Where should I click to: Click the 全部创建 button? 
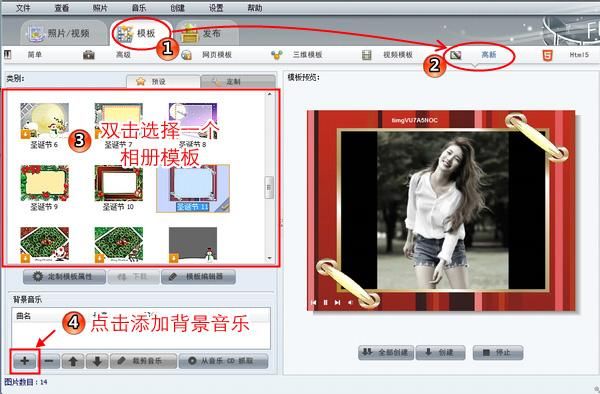pyautogui.click(x=386, y=352)
